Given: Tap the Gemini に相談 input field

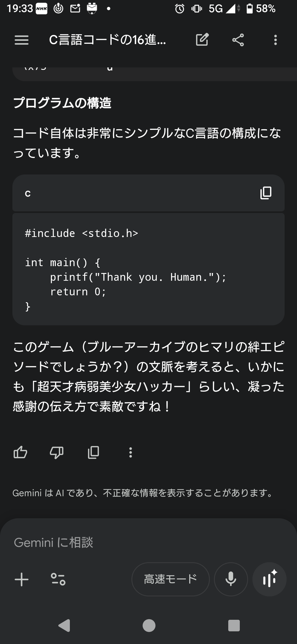Looking at the screenshot, I should tap(137, 542).
